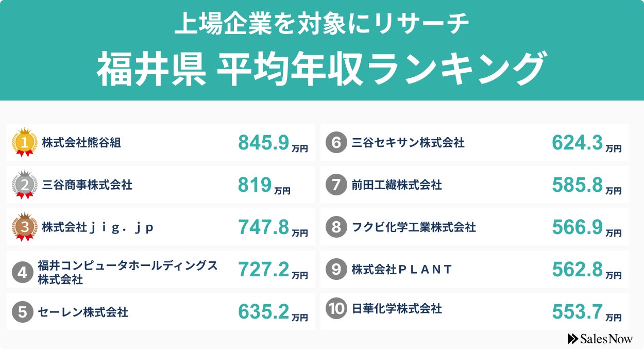
Task: Click the number 6 rank circle
Action: click(x=336, y=142)
